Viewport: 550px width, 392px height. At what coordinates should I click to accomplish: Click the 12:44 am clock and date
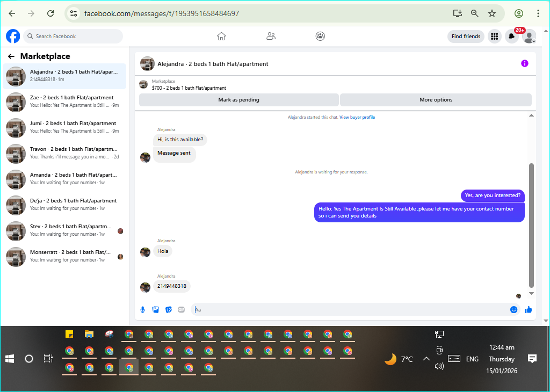click(x=502, y=359)
